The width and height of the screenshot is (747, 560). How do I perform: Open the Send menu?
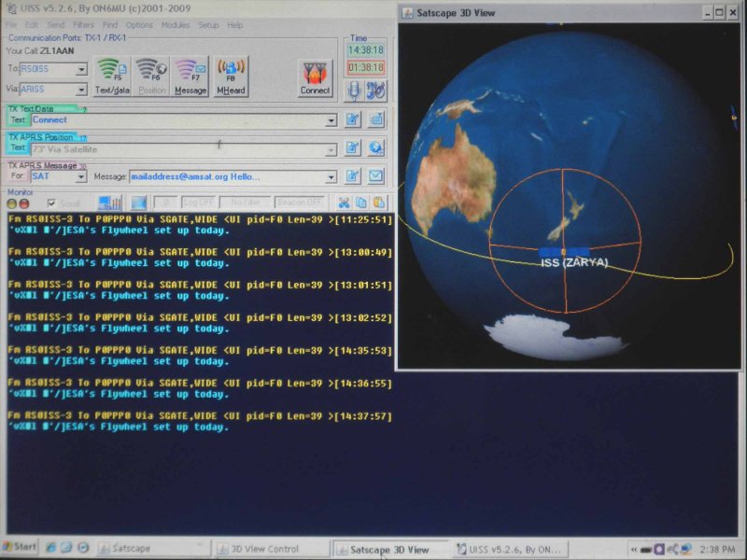(55, 25)
